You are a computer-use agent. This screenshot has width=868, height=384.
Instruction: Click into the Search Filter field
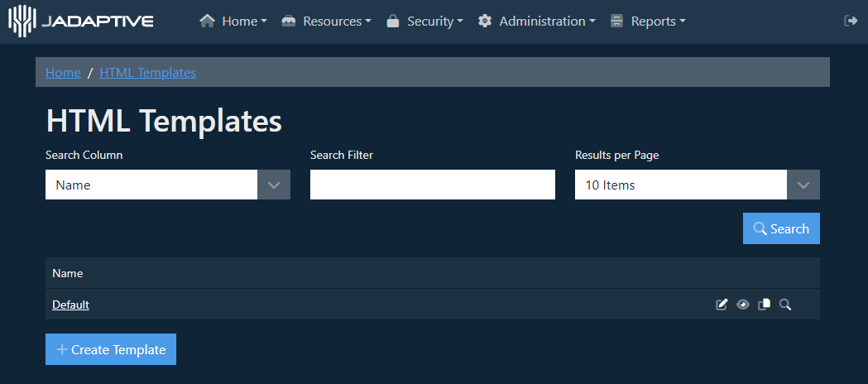pos(432,185)
